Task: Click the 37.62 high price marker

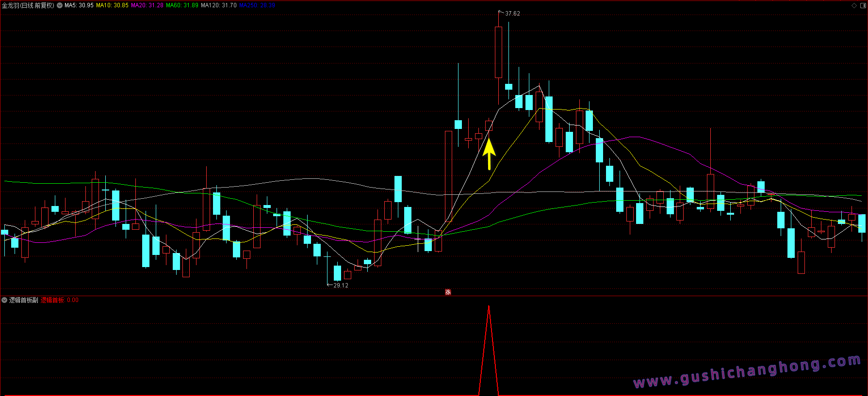Action: click(512, 14)
